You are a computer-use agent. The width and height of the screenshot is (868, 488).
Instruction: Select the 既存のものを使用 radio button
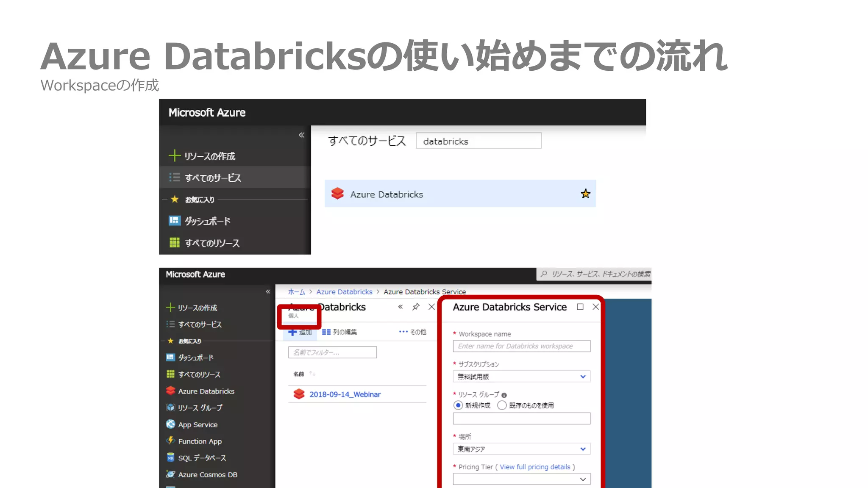pyautogui.click(x=502, y=405)
